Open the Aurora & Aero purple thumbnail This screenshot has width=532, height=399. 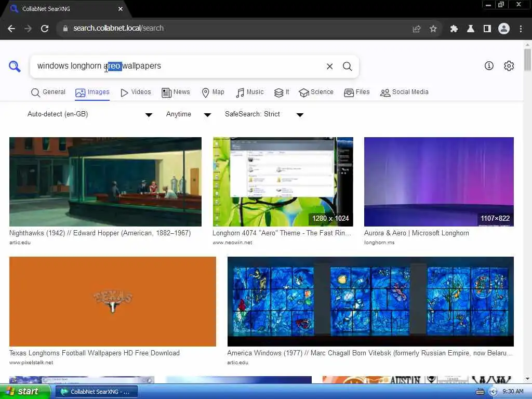pyautogui.click(x=438, y=181)
